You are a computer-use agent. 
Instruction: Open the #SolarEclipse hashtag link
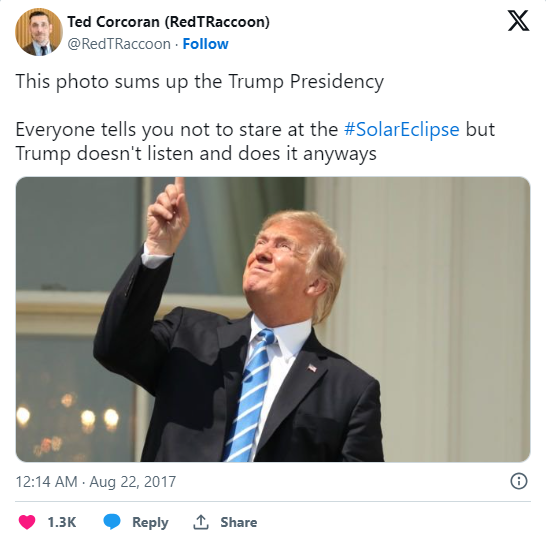(401, 130)
